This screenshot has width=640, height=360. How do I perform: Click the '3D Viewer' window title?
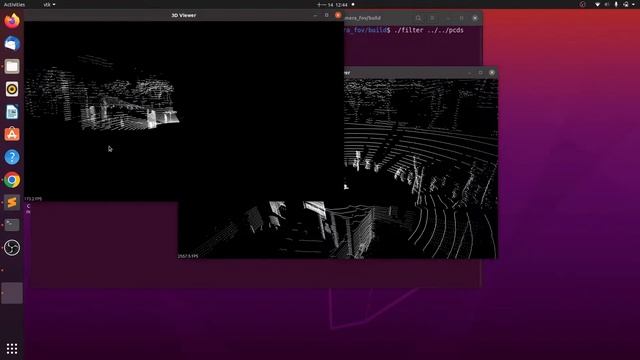pyautogui.click(x=184, y=15)
